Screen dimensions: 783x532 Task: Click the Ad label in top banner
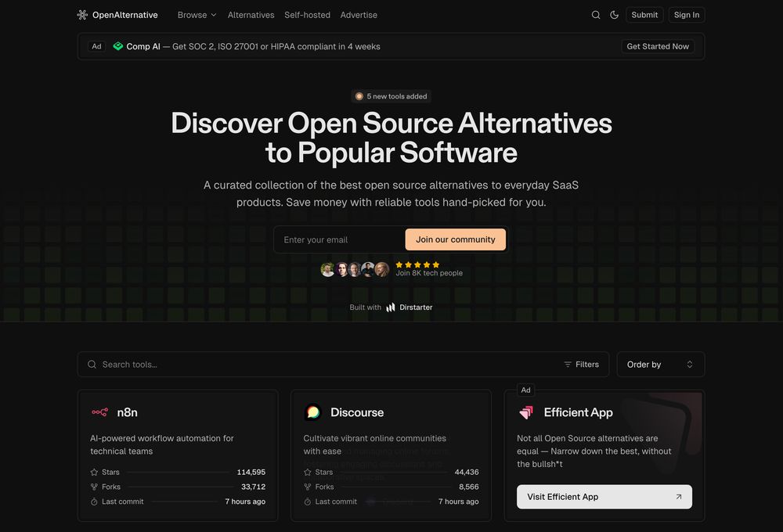coord(96,46)
